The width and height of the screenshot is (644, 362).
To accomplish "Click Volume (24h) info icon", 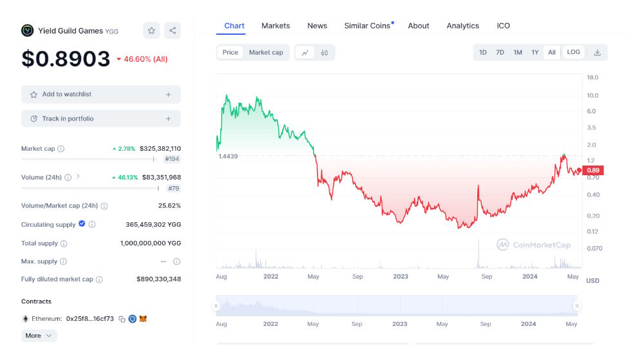I will click(68, 178).
